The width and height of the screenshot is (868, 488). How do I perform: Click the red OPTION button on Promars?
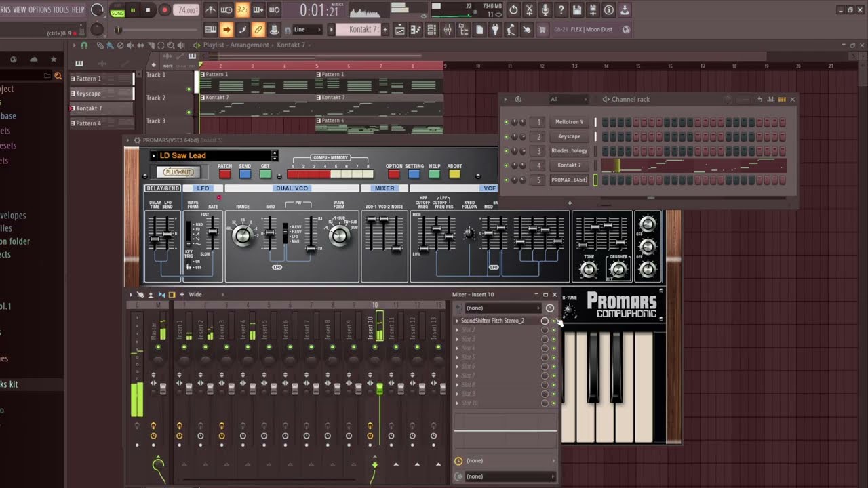pos(393,174)
